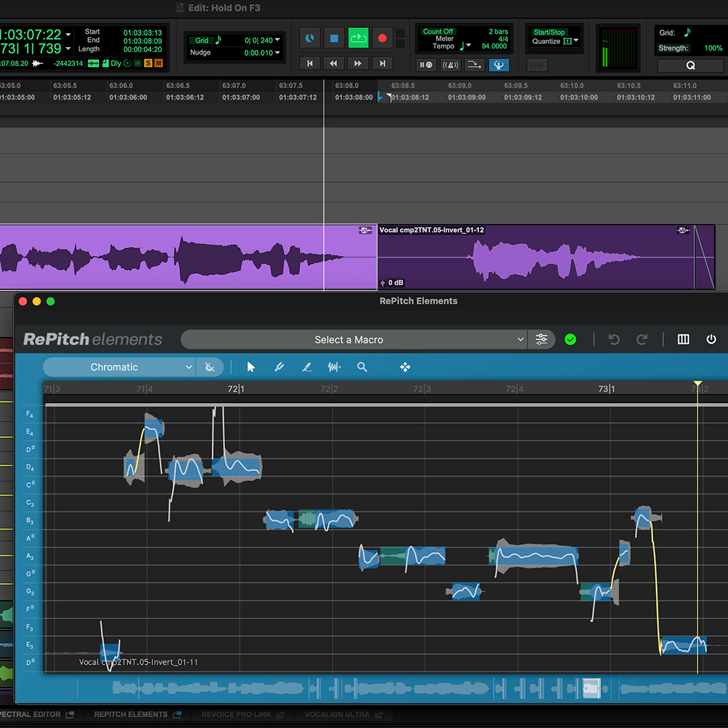The height and width of the screenshot is (728, 728).
Task: Redo the last RePitch edit
Action: click(642, 339)
